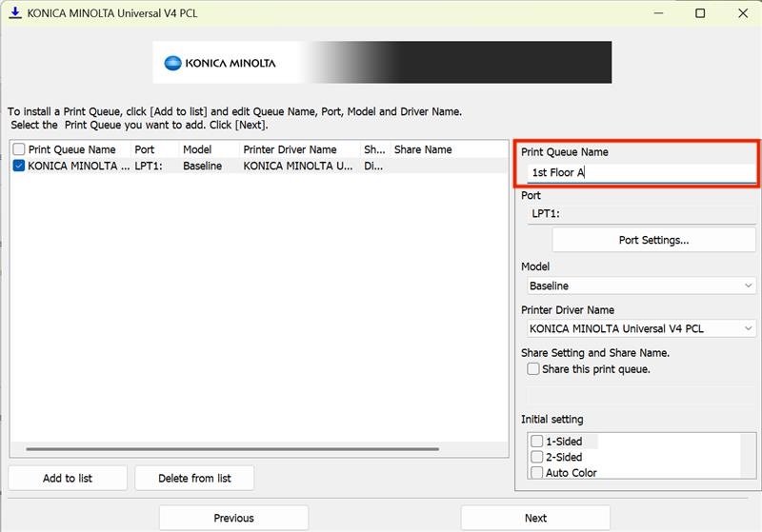Check the 2-Sided initial setting
The height and width of the screenshot is (532, 762).
tap(536, 457)
